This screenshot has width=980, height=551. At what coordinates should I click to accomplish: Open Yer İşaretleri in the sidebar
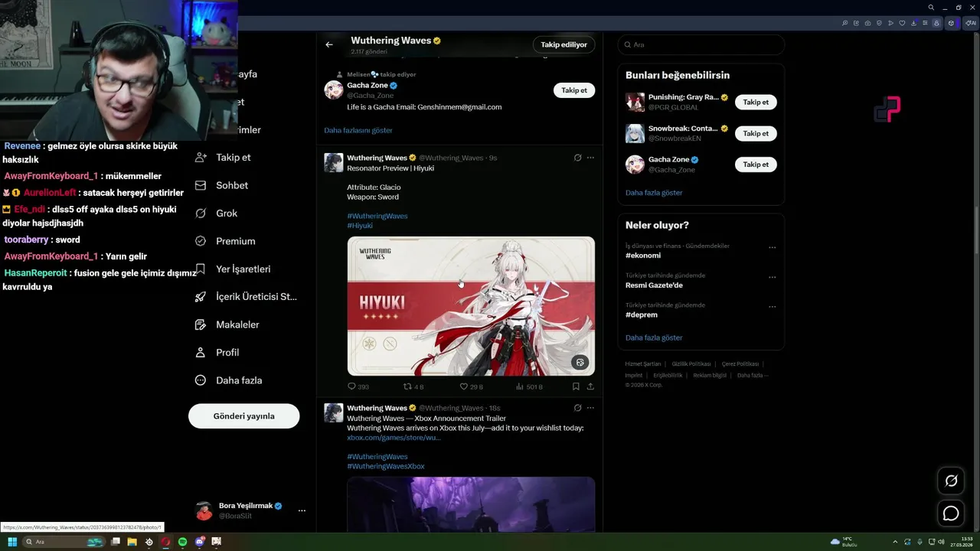coord(233,269)
